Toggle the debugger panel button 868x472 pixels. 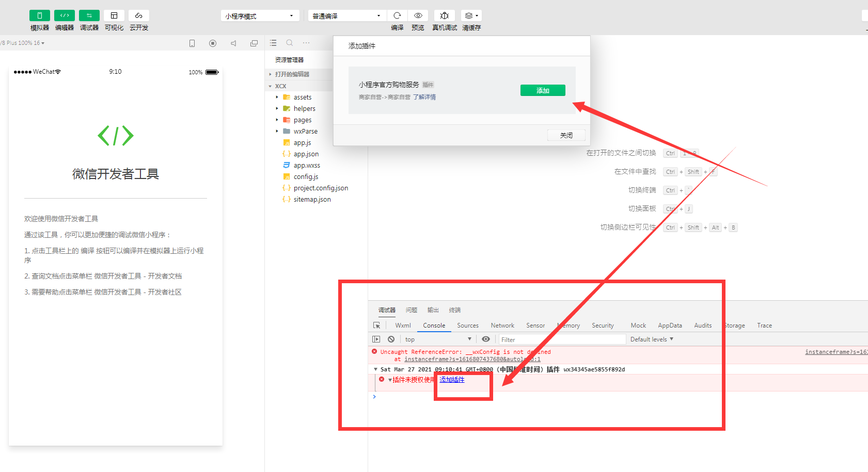pos(89,15)
